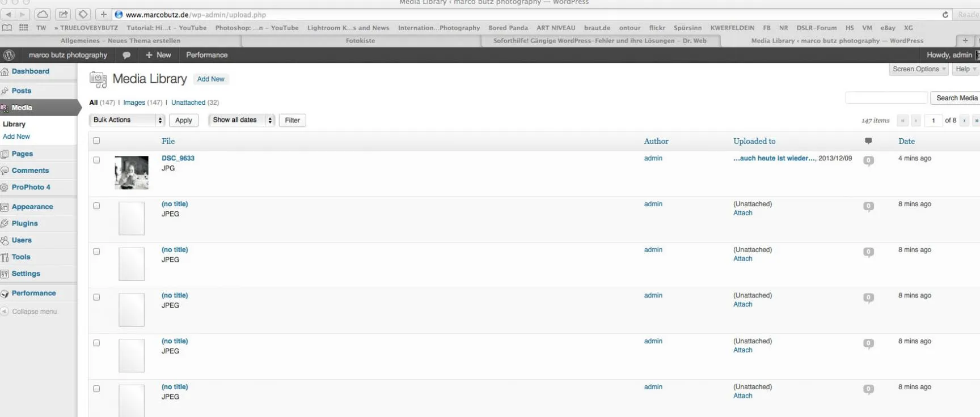Expand the Screen Options panel

(919, 69)
